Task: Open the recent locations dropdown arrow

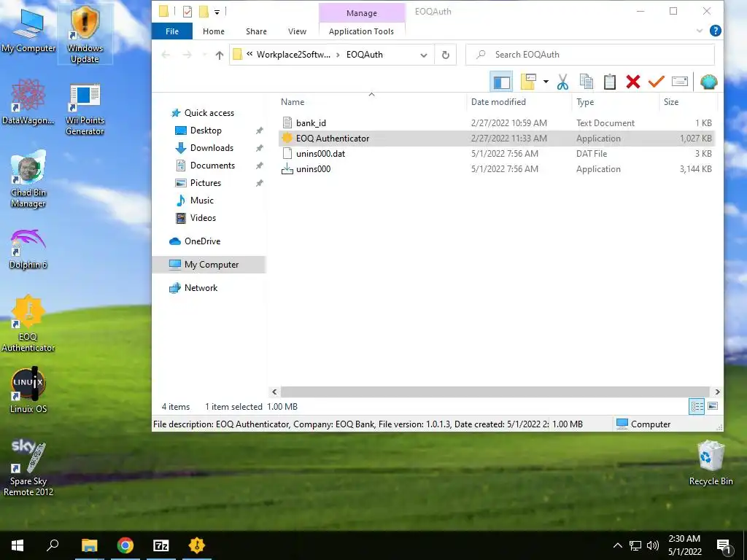Action: [x=205, y=55]
